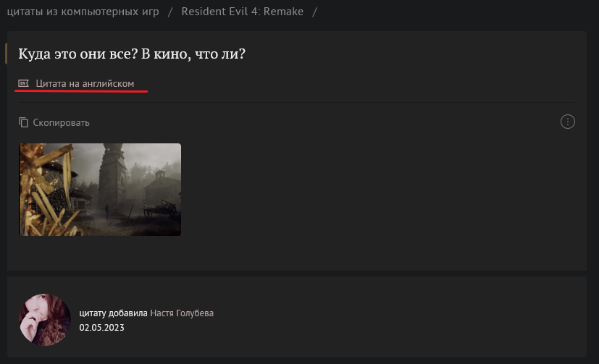This screenshot has height=364, width=599.
Task: Open the Настя Голубева profile link
Action: point(182,313)
